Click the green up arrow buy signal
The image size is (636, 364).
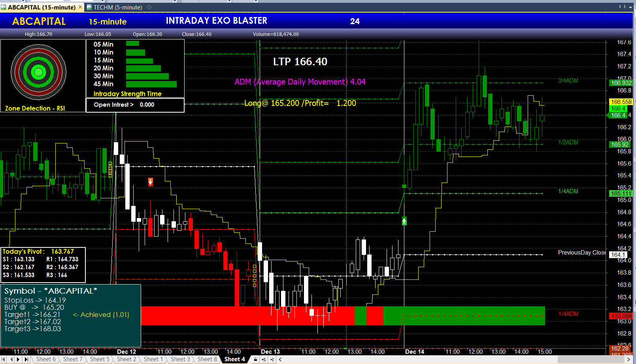(404, 221)
